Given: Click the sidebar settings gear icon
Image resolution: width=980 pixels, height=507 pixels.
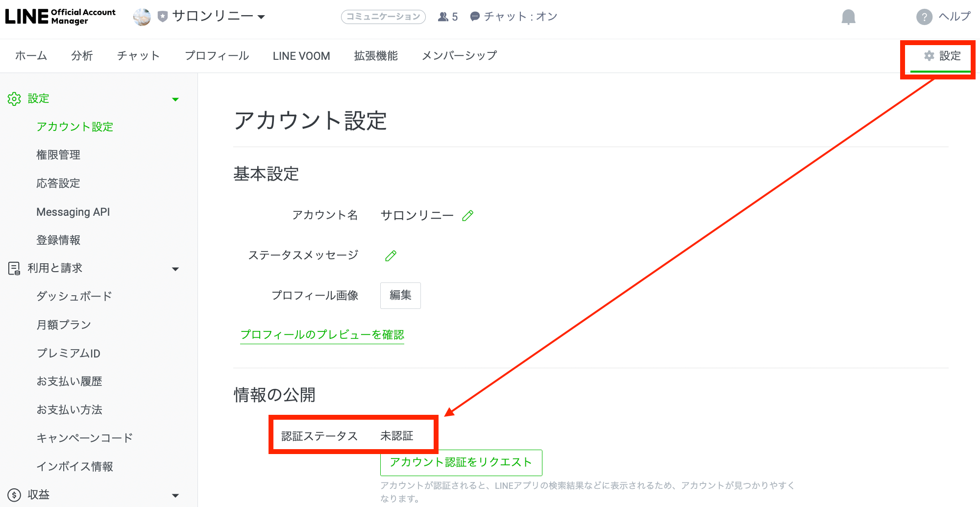Looking at the screenshot, I should tap(14, 99).
